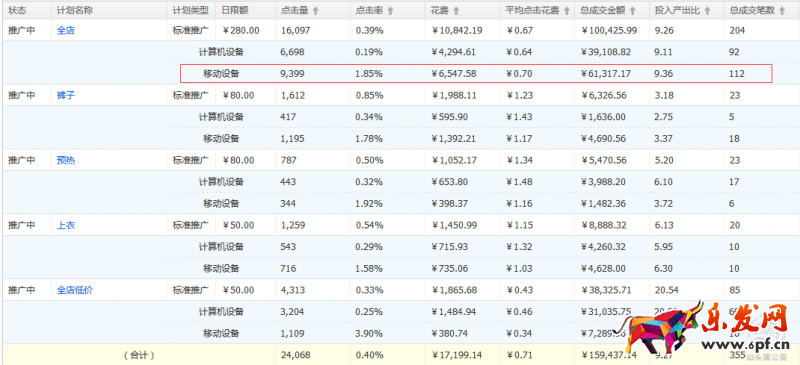Open the 裤子 campaign link

66,95
